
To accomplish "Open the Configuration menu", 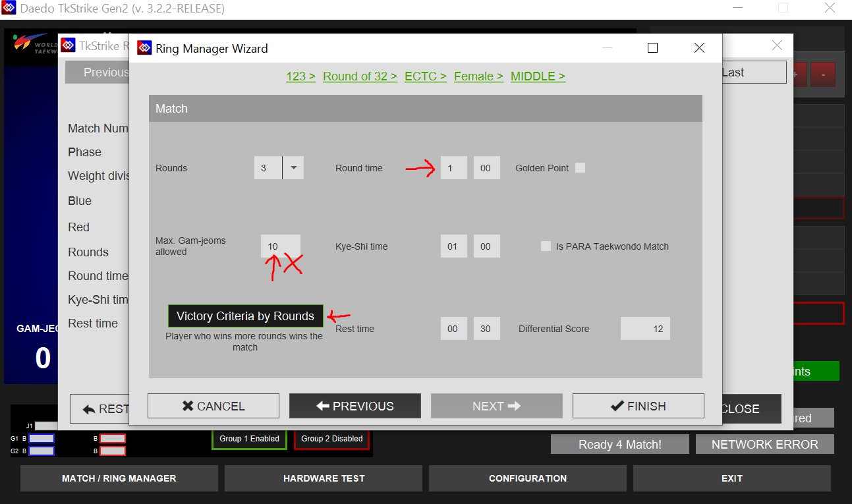I will coord(527,478).
